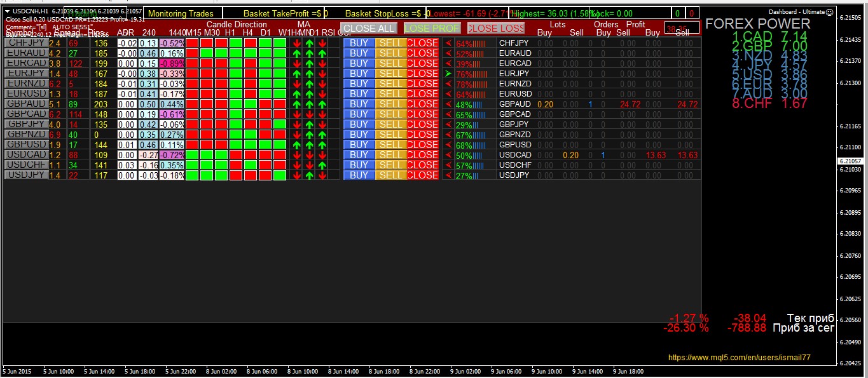Select the EURCAD symbol button
868x378 pixels.
pos(26,64)
